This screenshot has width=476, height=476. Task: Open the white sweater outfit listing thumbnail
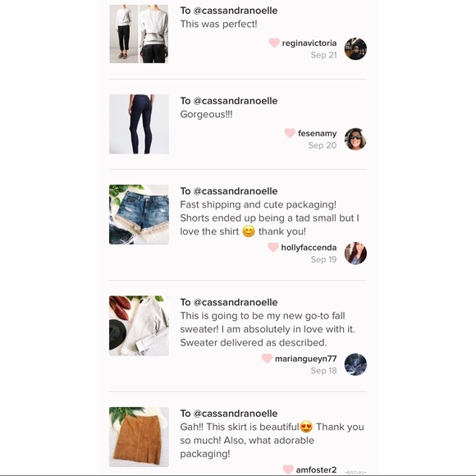139,34
